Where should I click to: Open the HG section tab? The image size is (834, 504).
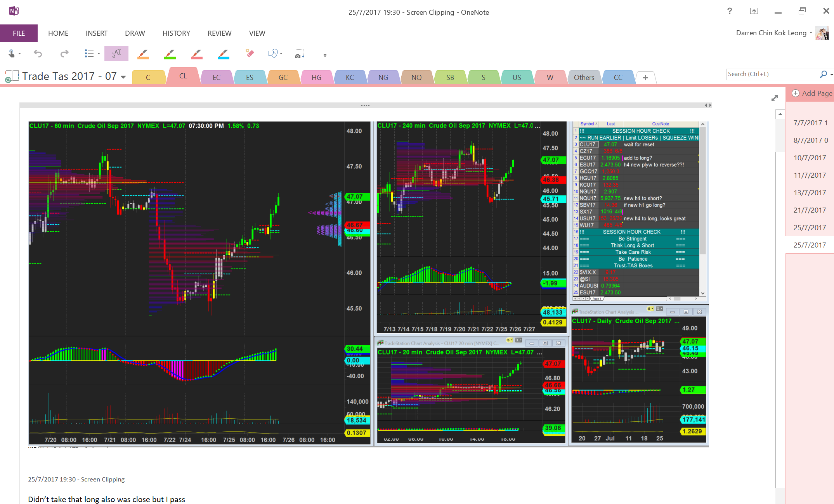click(317, 77)
